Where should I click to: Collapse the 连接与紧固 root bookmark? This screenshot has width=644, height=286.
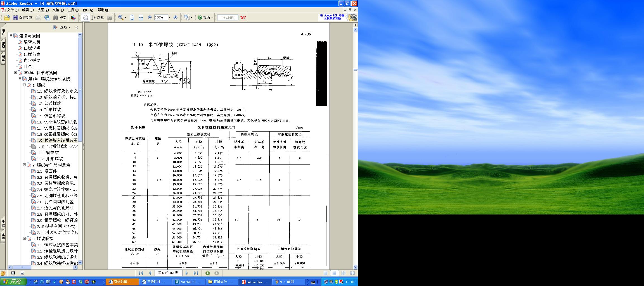(11, 36)
